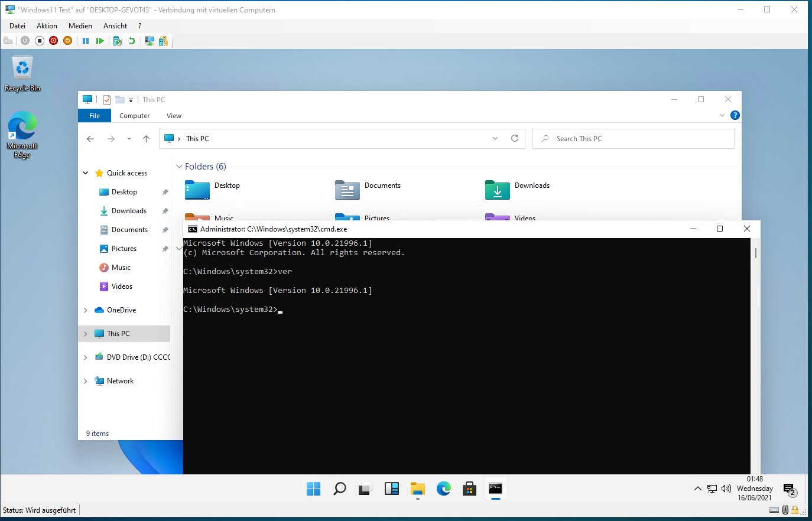Viewport: 812px width, 521px height.
Task: Pause the virtual machine from the toolbar
Action: [86, 41]
